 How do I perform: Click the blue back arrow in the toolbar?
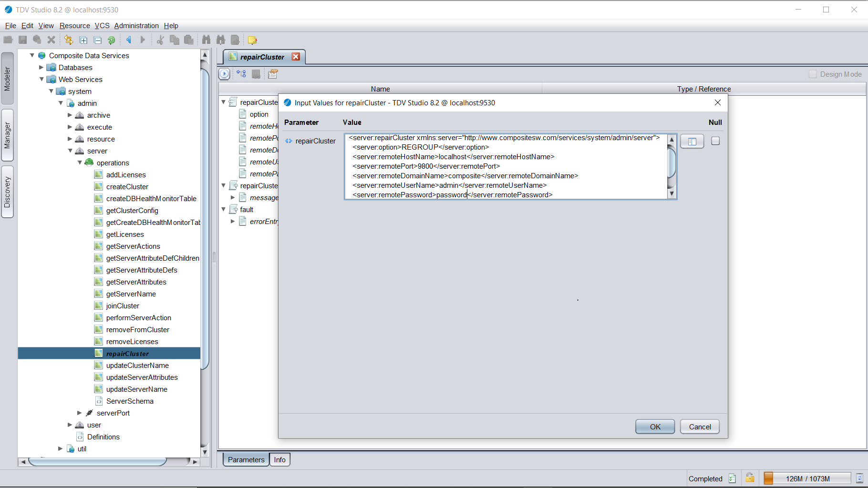pos(128,40)
